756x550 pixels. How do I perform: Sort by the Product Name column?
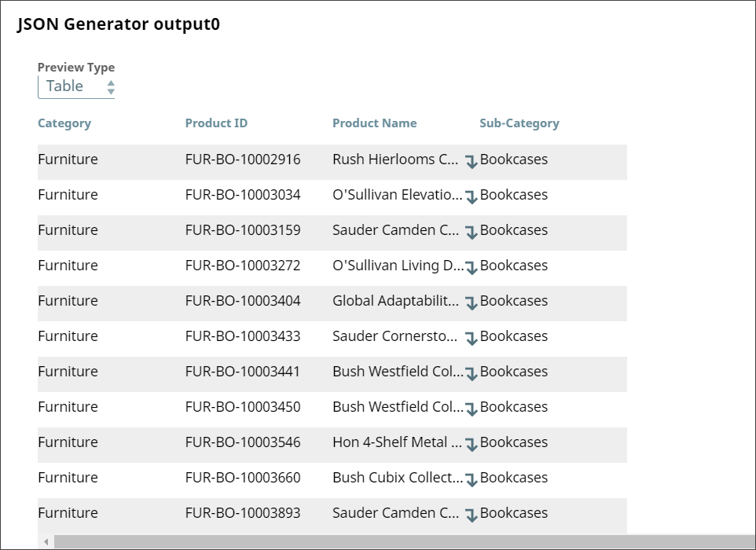coord(375,123)
